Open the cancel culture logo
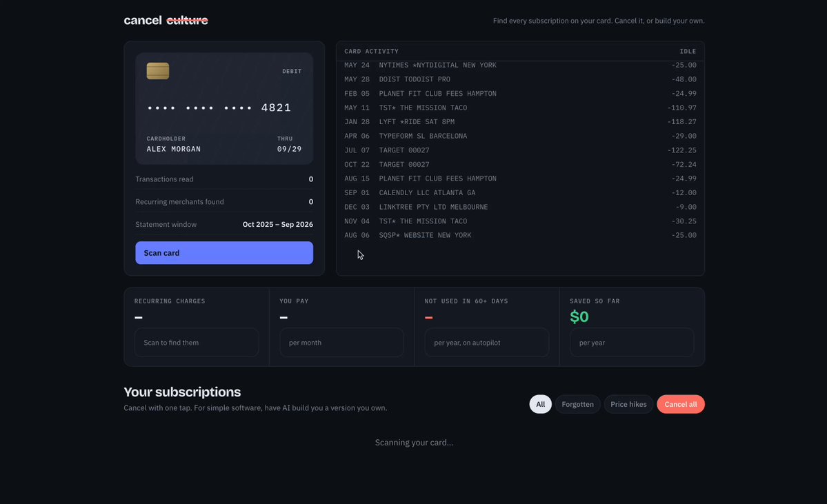 pyautogui.click(x=166, y=21)
